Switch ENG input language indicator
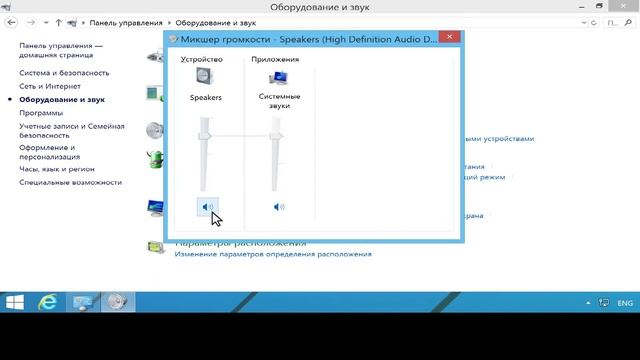This screenshot has width=640, height=360. pos(625,303)
